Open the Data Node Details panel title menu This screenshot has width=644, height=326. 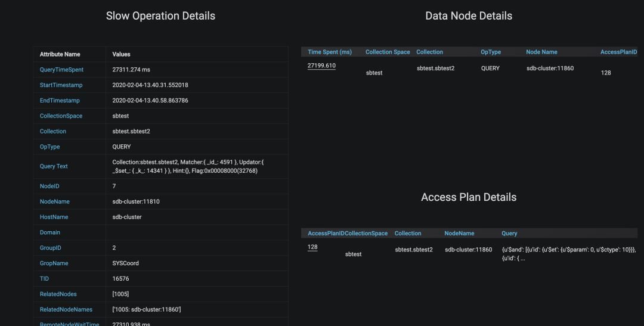click(x=468, y=16)
